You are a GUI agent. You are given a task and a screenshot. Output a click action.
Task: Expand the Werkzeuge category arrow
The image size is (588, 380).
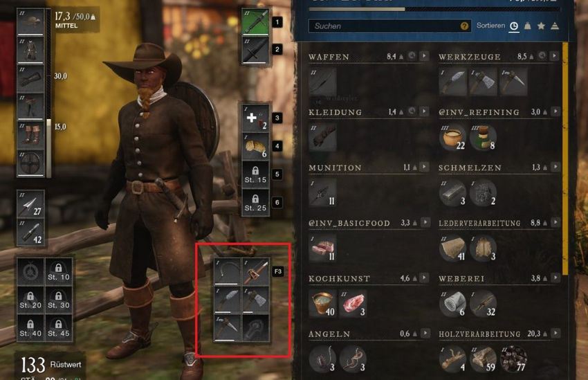(x=554, y=56)
